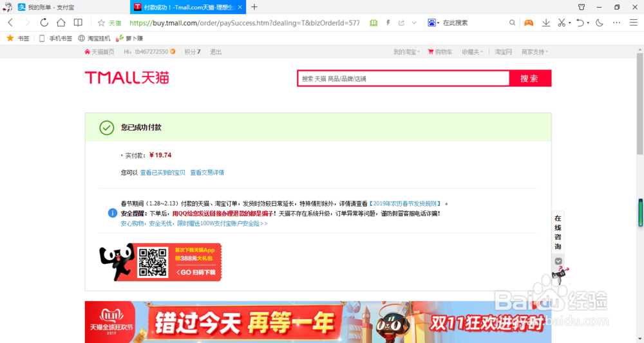Click the green reader icon in address bar
644x343 pixels.
coord(374,23)
